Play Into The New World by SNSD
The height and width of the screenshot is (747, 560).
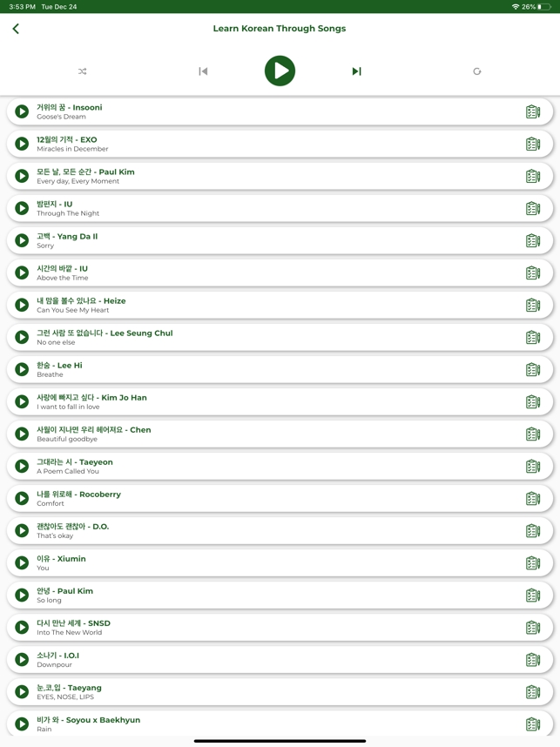(22, 628)
